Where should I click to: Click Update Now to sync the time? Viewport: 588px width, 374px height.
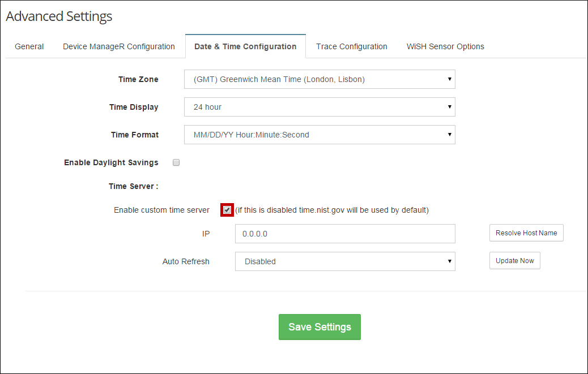514,260
